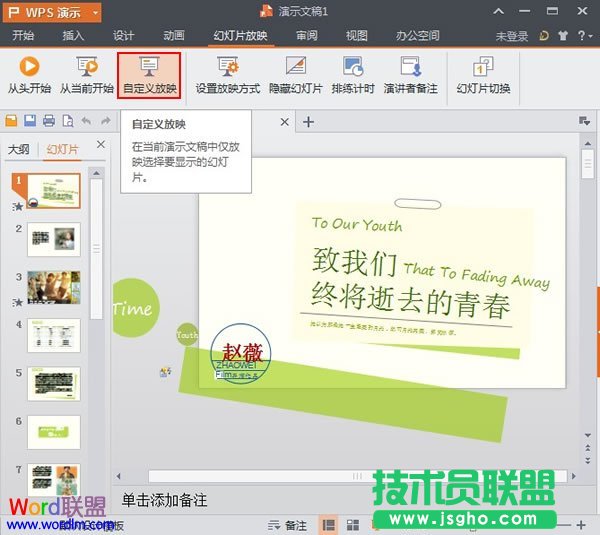Switch to the 幻灯片 thumbnails tab
The image size is (600, 535).
62,149
